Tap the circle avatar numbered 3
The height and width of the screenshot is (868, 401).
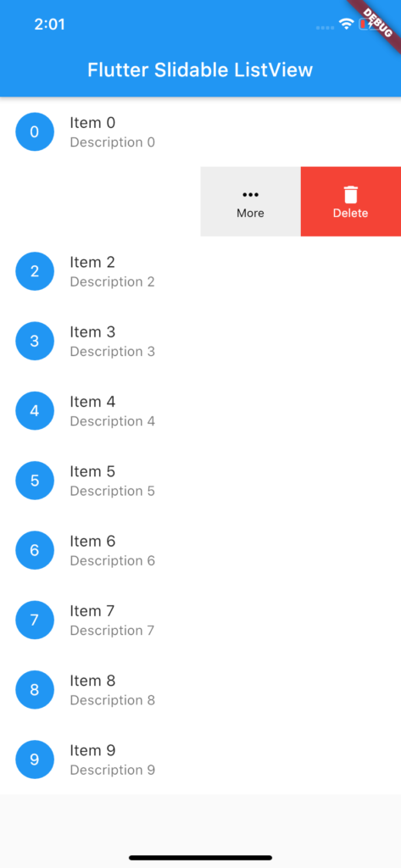[x=35, y=341]
